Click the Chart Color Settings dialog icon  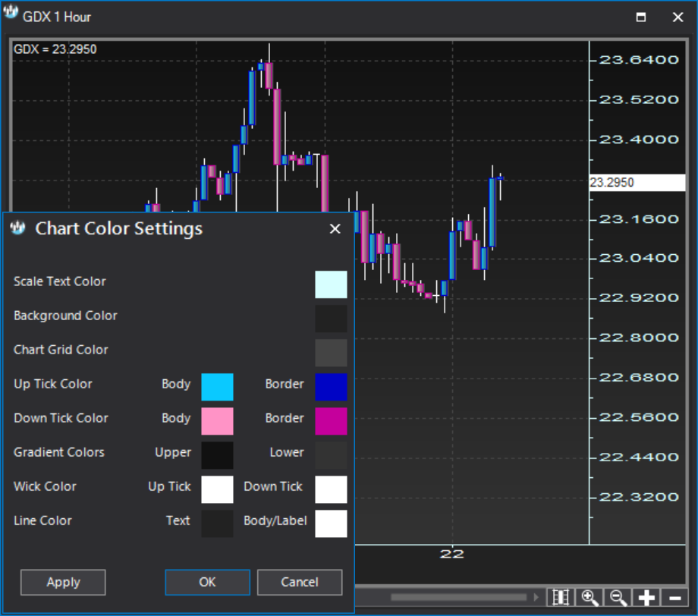pos(17,228)
